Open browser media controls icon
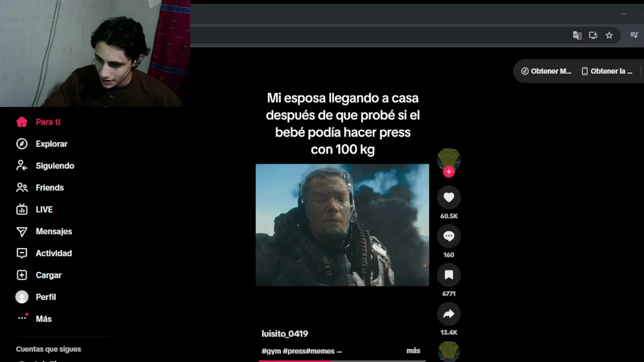The height and width of the screenshot is (362, 644). (x=634, y=35)
